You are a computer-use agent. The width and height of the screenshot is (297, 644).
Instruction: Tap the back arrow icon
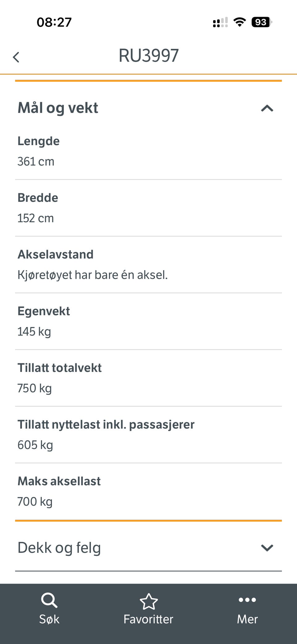coord(16,57)
